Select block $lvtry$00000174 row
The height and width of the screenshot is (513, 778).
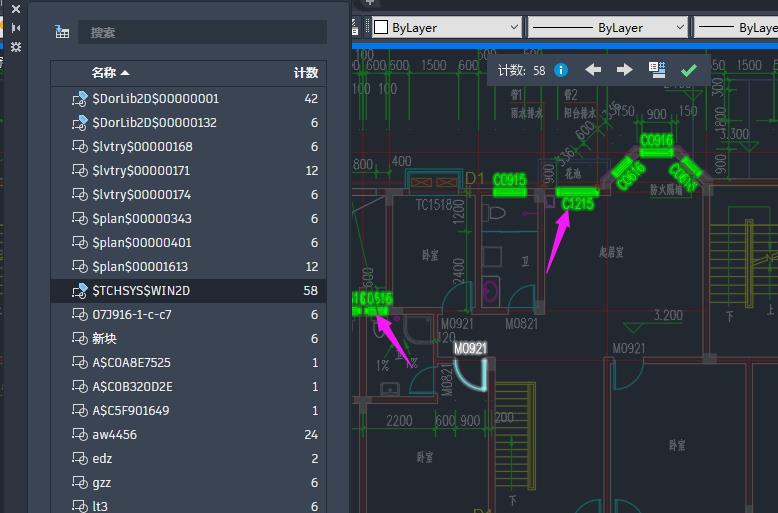click(189, 194)
